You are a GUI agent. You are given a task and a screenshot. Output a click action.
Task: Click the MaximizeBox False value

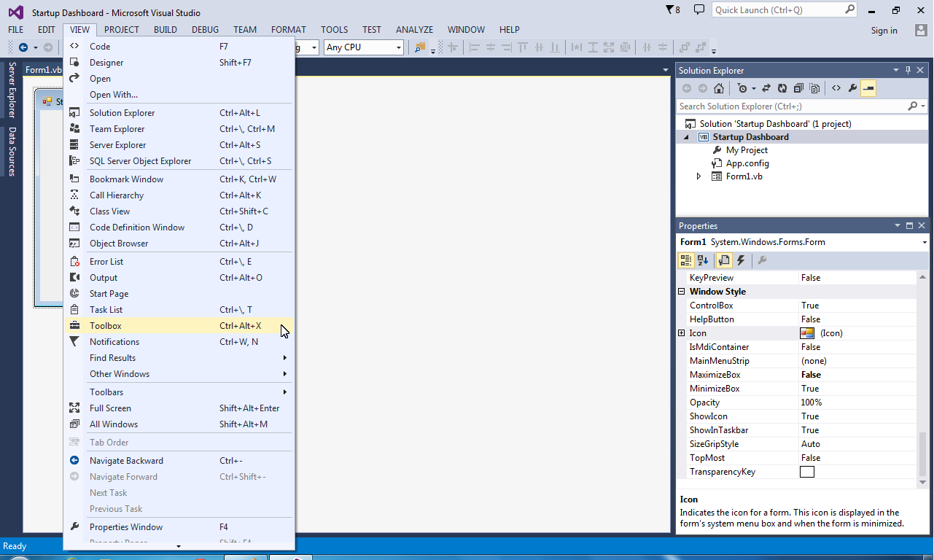[811, 375]
